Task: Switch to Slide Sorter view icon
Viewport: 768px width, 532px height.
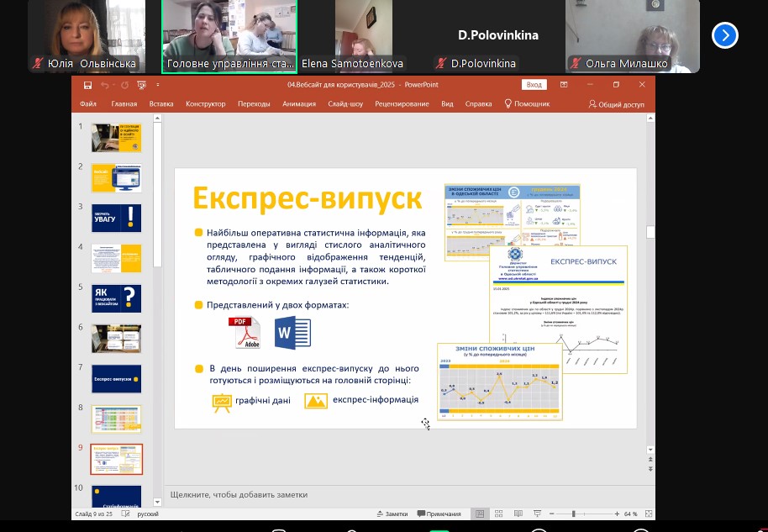Action: (500, 514)
